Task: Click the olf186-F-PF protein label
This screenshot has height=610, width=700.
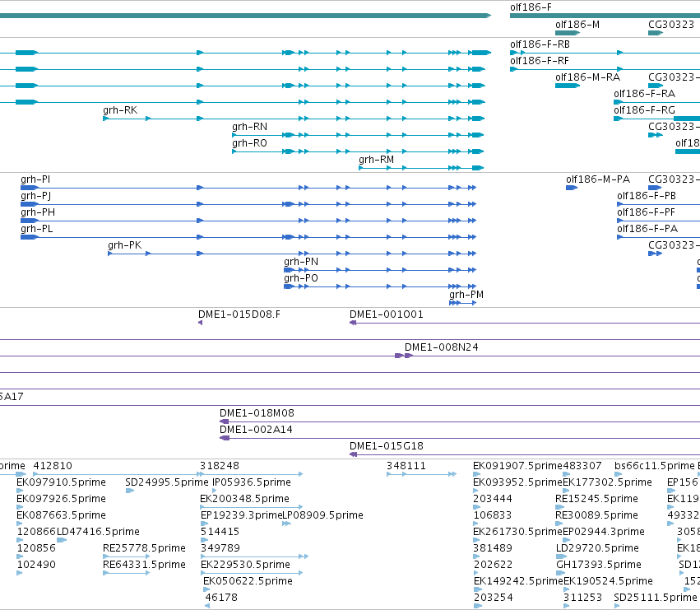Action: 646,212
